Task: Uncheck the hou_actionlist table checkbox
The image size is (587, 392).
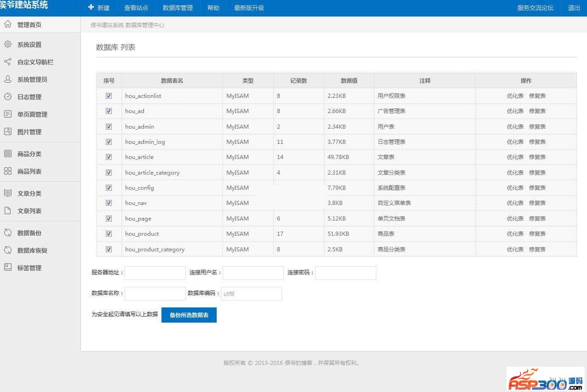Action: (x=109, y=96)
